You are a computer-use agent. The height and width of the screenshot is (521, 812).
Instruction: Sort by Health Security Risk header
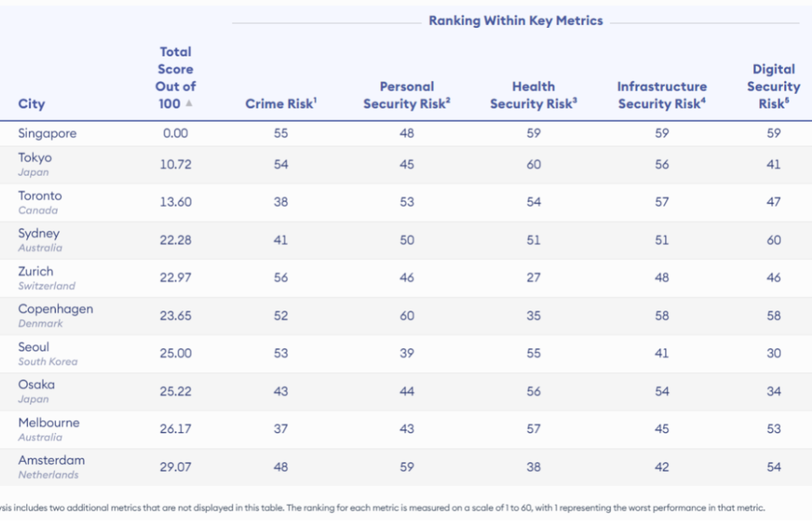[533, 95]
